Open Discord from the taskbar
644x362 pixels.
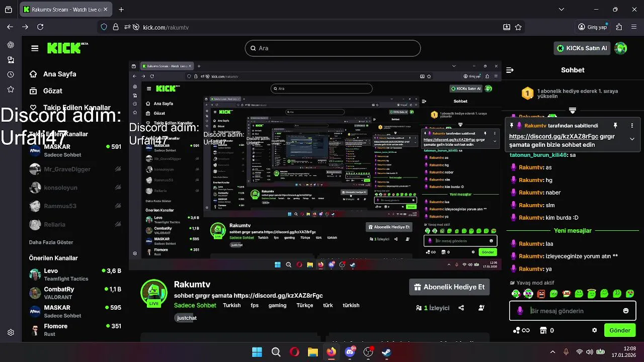[350, 352]
